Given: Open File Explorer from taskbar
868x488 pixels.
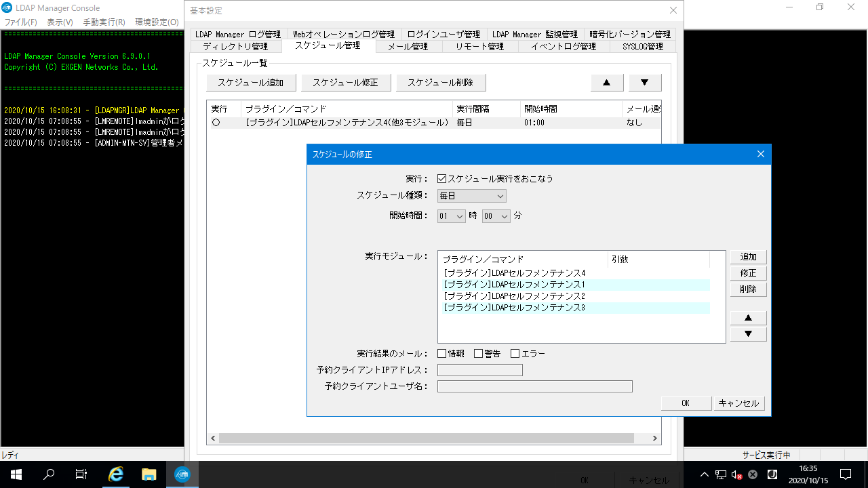Looking at the screenshot, I should (x=149, y=474).
